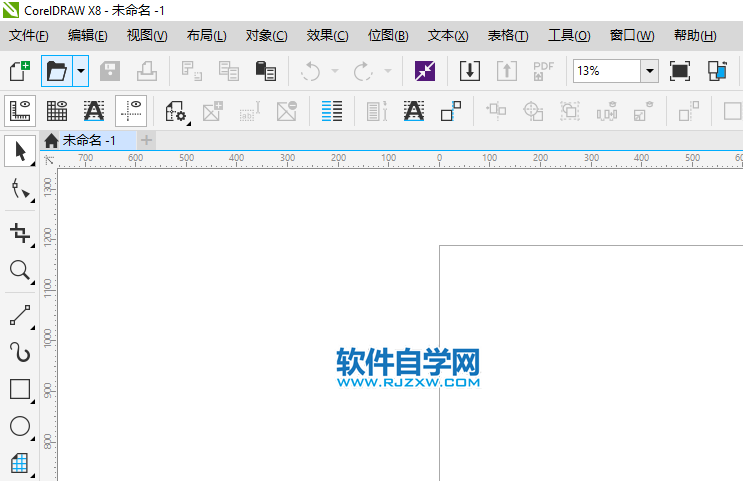Click the blue text columns alignment icon
This screenshot has height=481, width=743.
coord(332,111)
